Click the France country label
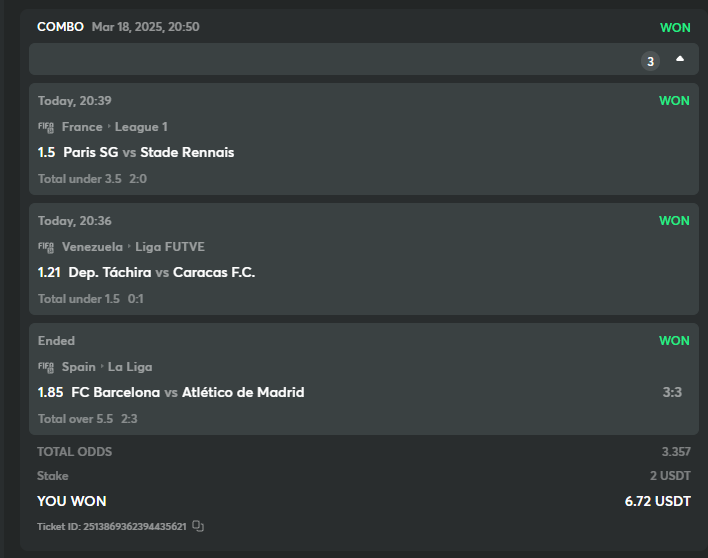Viewport: 708px width, 558px height. [x=82, y=127]
